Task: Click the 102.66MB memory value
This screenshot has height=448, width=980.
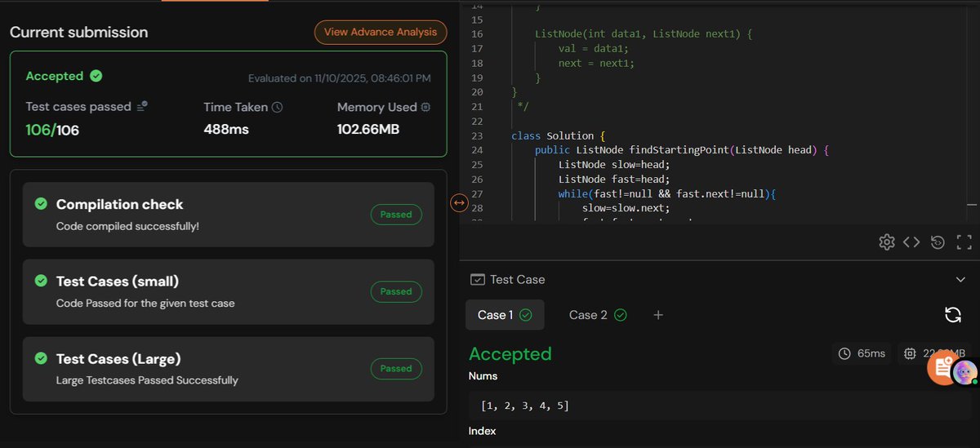Action: coord(368,129)
